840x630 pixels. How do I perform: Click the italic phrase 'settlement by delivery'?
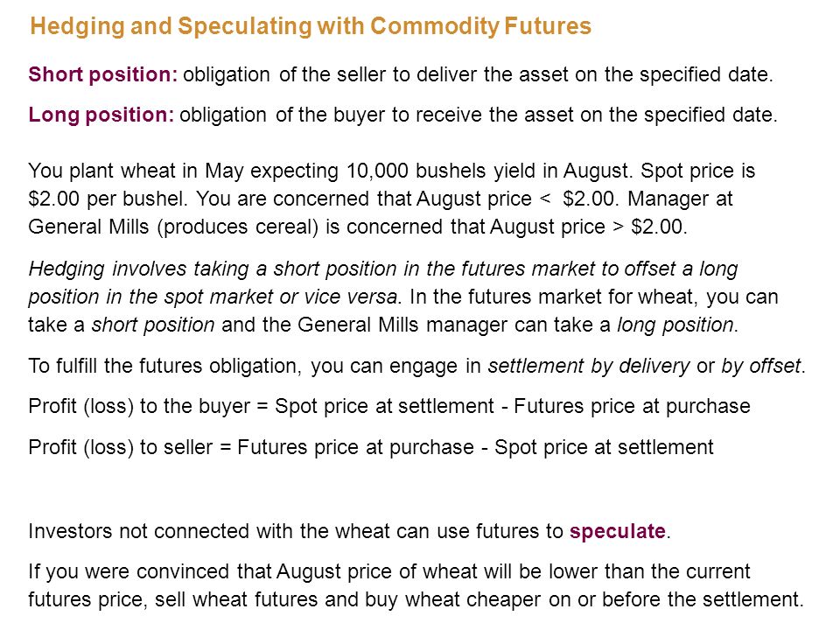(589, 366)
